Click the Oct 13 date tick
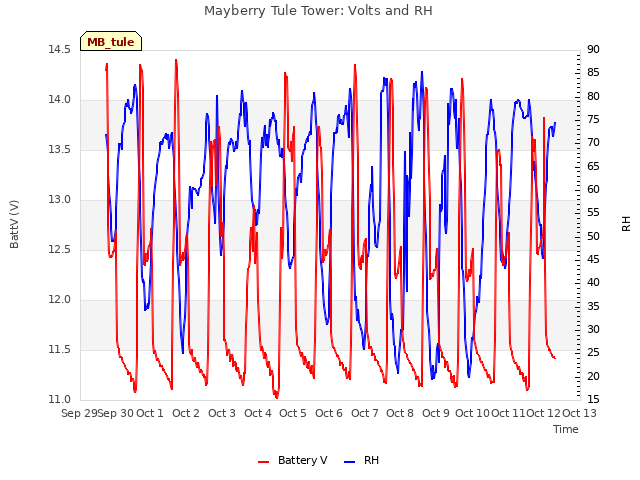Viewport: 640px width, 480px height. [579, 413]
